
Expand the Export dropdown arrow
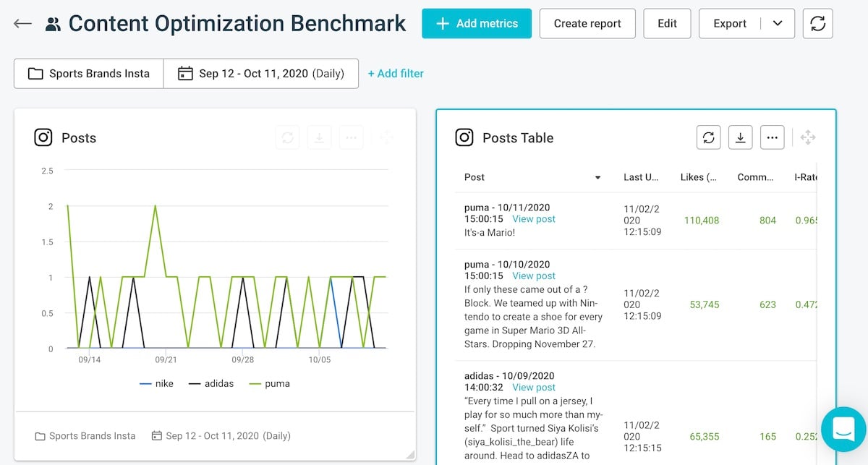coord(778,23)
